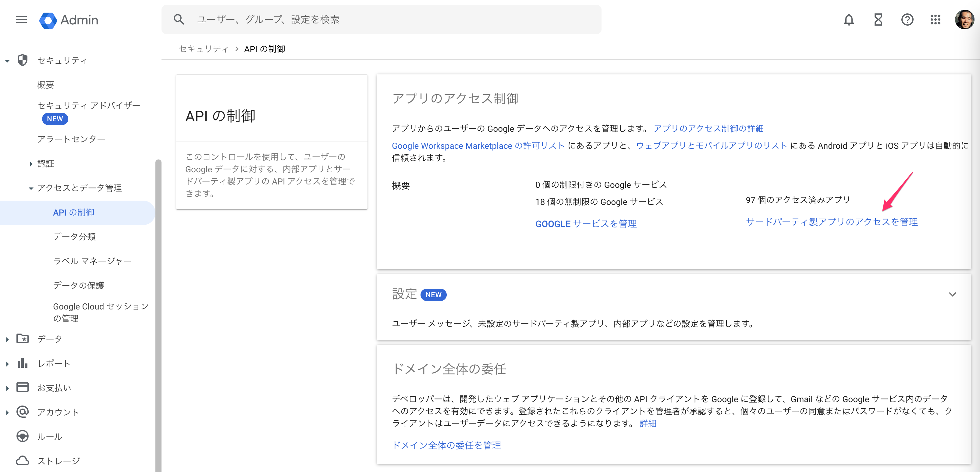980x472 pixels.
Task: Click the データ folder icon
Action: click(23, 338)
